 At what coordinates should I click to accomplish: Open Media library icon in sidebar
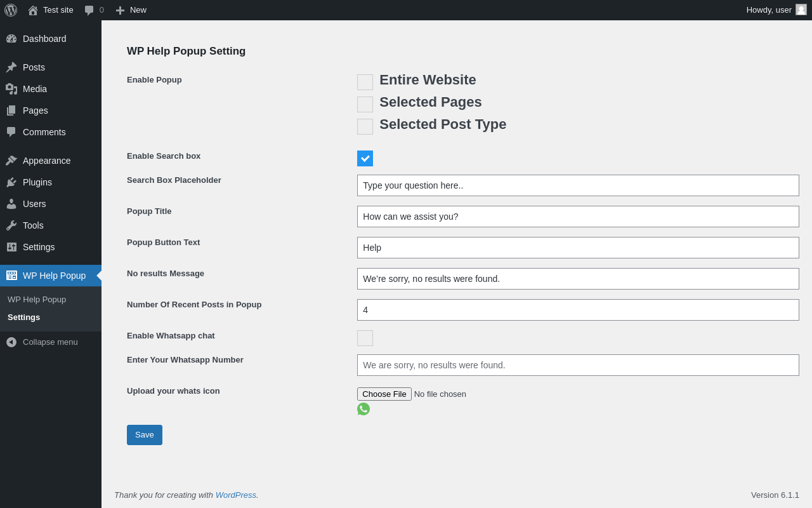11,89
